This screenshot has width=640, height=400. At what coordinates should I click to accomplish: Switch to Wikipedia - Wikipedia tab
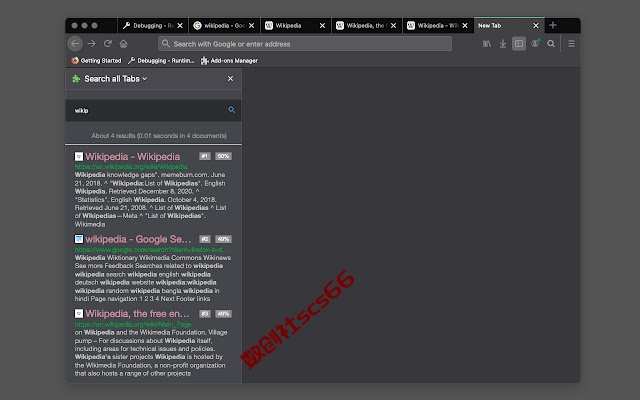(x=438, y=25)
